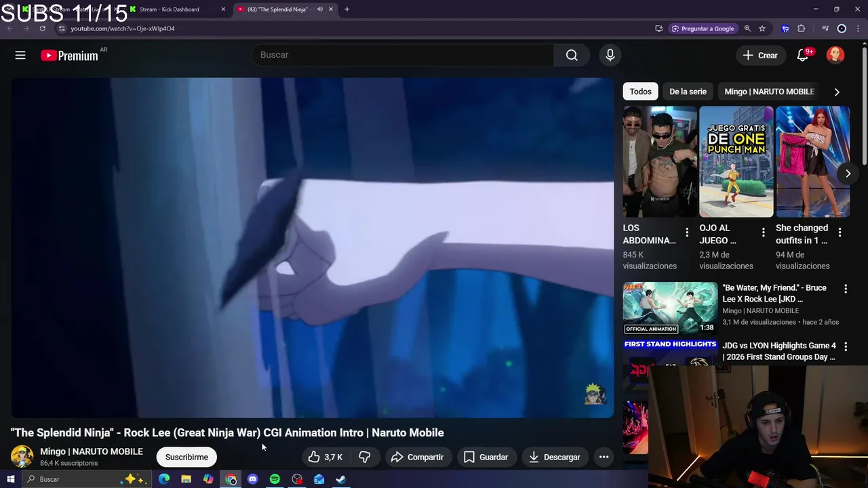Click the search magnifier button
Image resolution: width=868 pixels, height=488 pixels.
572,55
